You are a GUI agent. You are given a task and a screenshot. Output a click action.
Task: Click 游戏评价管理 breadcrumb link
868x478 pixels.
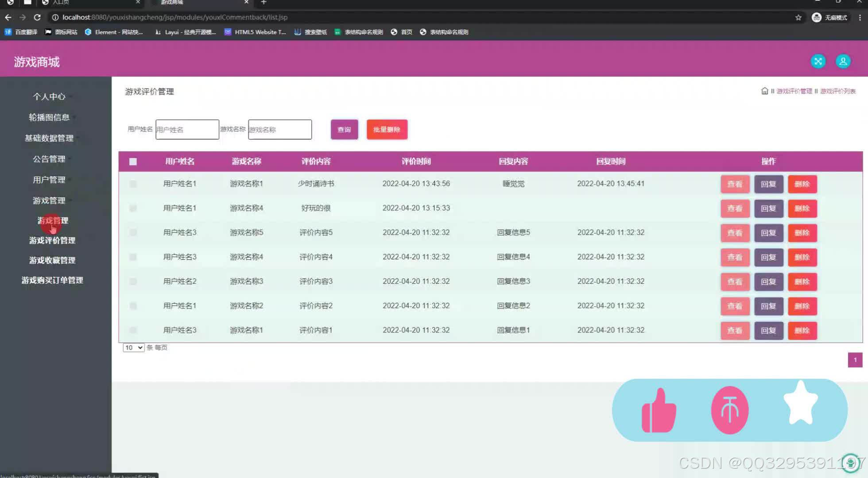click(x=794, y=91)
